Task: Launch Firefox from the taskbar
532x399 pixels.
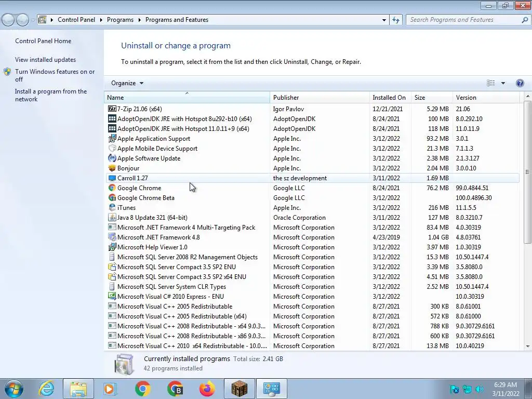Action: click(207, 389)
